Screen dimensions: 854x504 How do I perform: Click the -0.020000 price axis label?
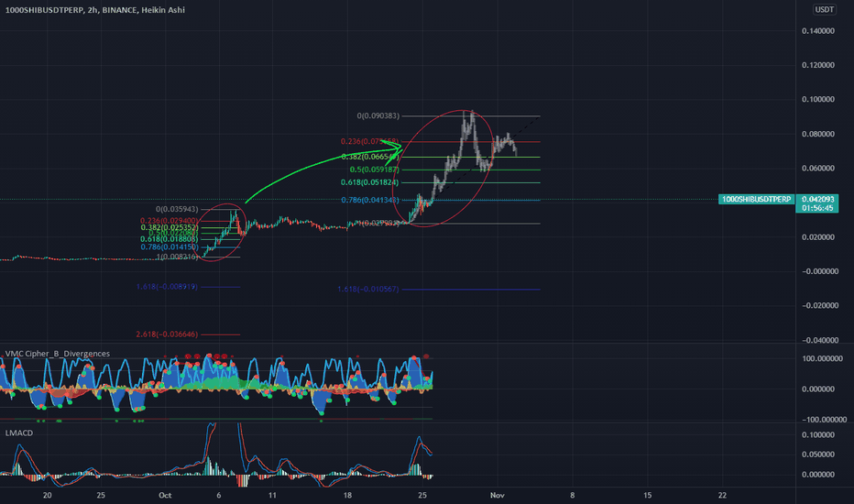pos(819,305)
